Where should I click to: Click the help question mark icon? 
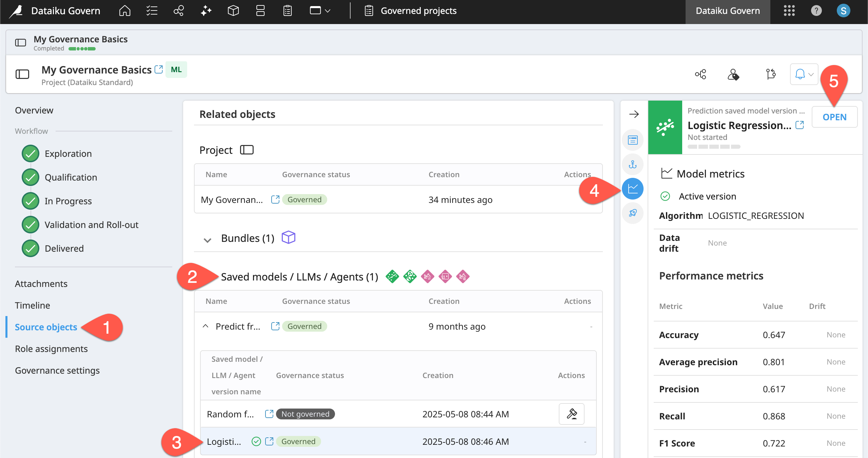tap(816, 11)
